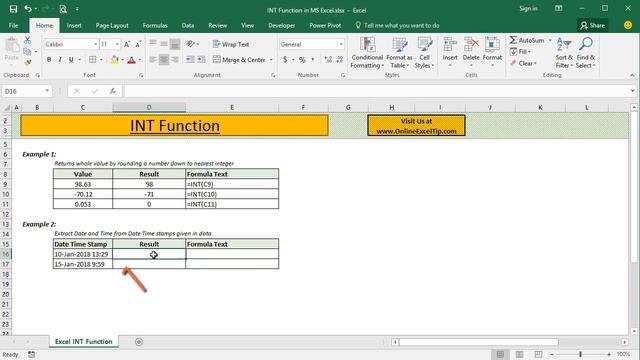Viewport: 640px width, 360px height.
Task: Open the General number format dropdown
Action: [x=341, y=44]
